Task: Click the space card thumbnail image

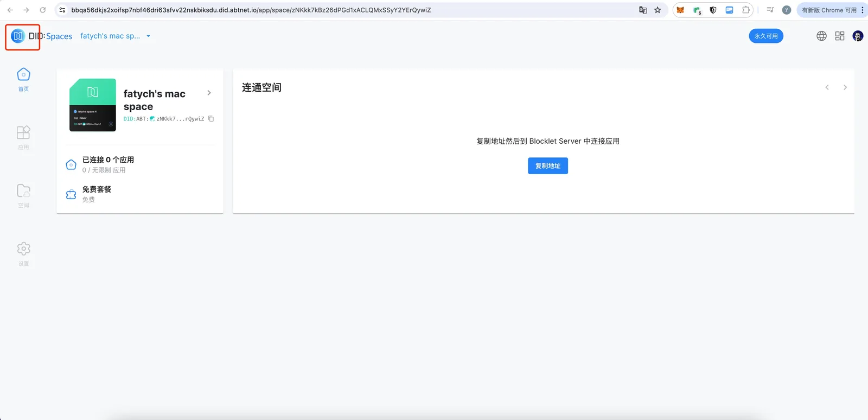Action: [93, 105]
